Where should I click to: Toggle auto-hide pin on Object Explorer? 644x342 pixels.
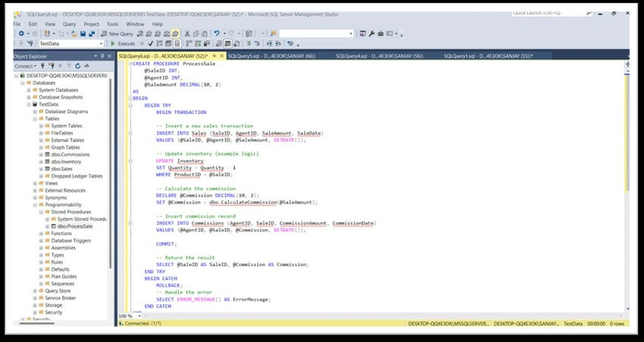tap(102, 56)
